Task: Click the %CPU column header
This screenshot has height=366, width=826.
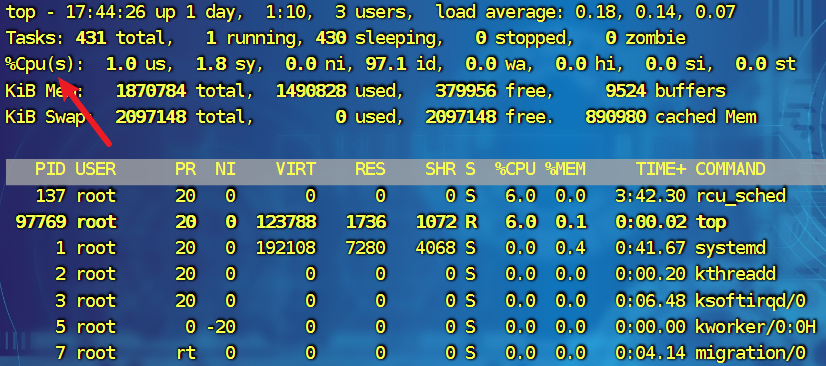Action: coord(515,169)
